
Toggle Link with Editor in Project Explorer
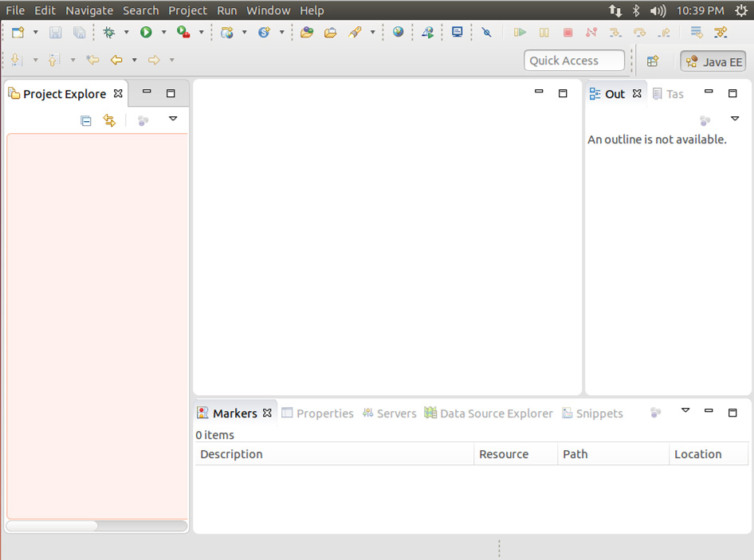click(x=110, y=120)
